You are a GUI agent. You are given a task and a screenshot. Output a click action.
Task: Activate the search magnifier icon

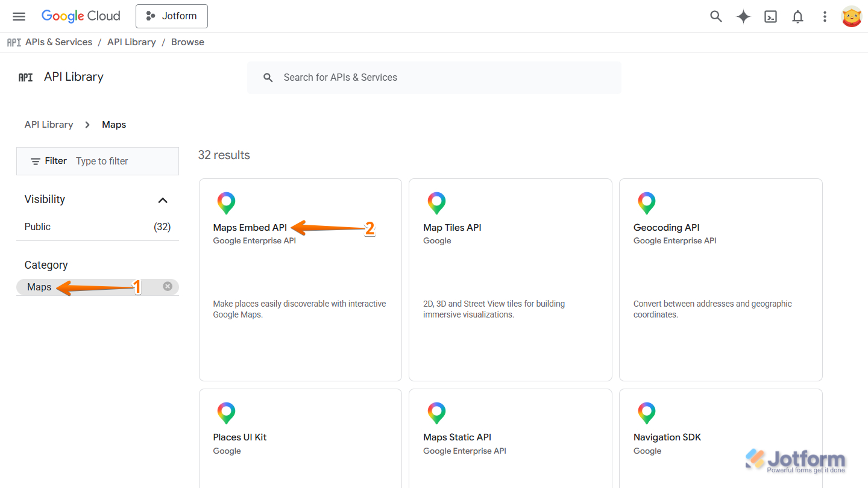click(x=715, y=16)
